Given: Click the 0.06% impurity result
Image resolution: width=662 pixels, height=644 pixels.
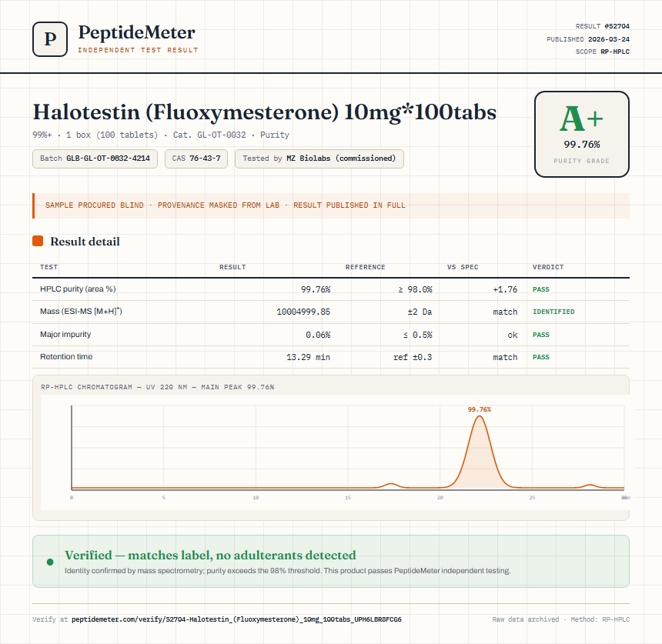Looking at the screenshot, I should pos(318,335).
